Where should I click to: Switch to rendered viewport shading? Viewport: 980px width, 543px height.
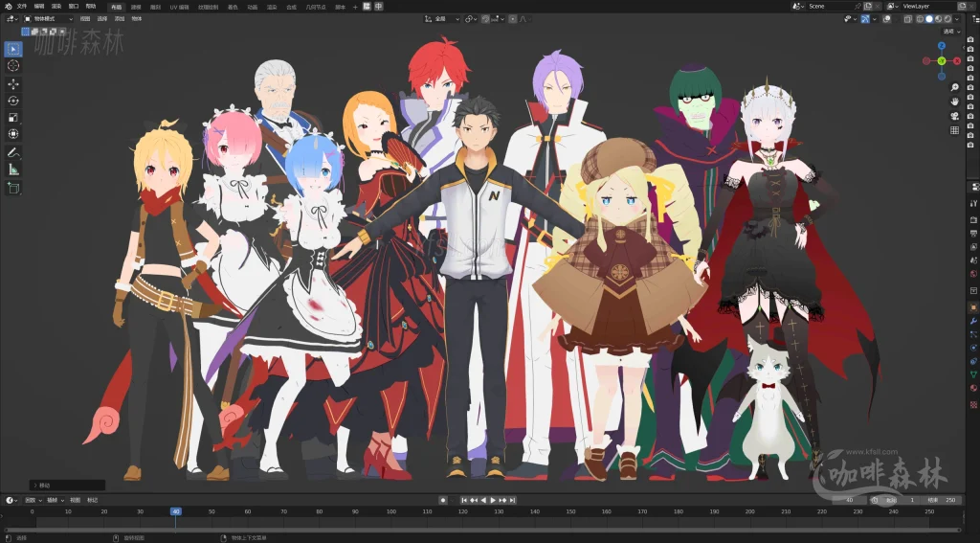(948, 19)
